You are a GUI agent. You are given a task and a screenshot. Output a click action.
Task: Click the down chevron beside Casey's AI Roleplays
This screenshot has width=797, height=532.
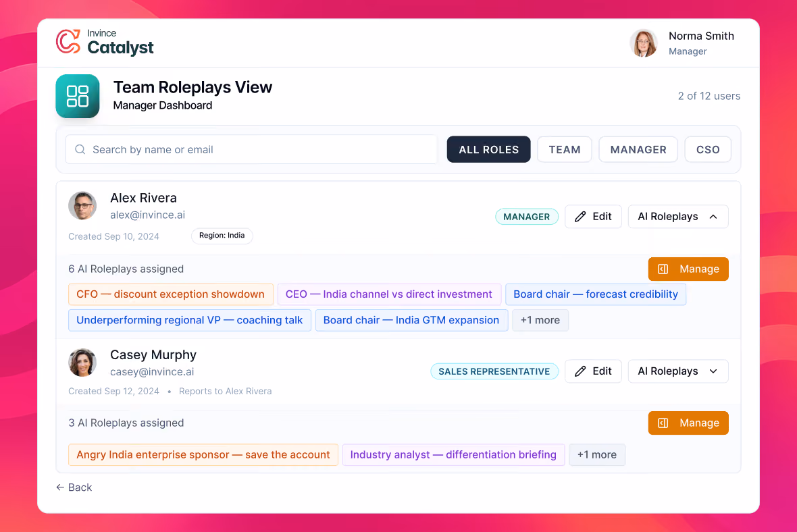click(x=714, y=371)
